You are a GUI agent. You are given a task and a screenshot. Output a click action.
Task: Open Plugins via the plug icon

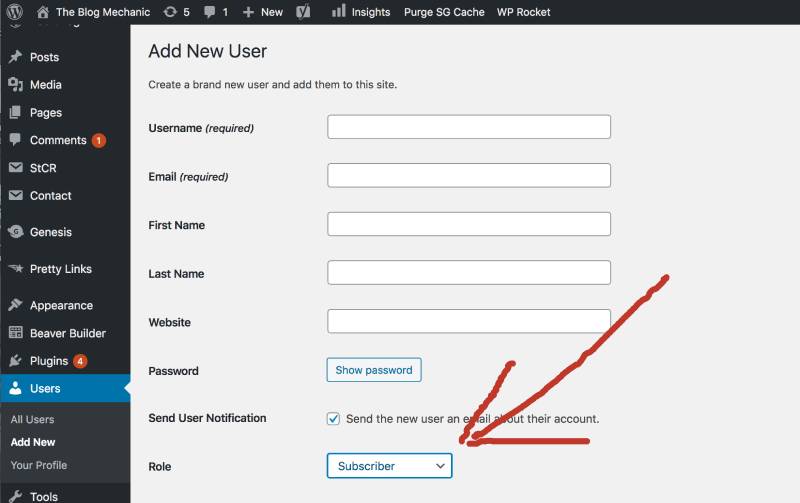click(x=15, y=361)
